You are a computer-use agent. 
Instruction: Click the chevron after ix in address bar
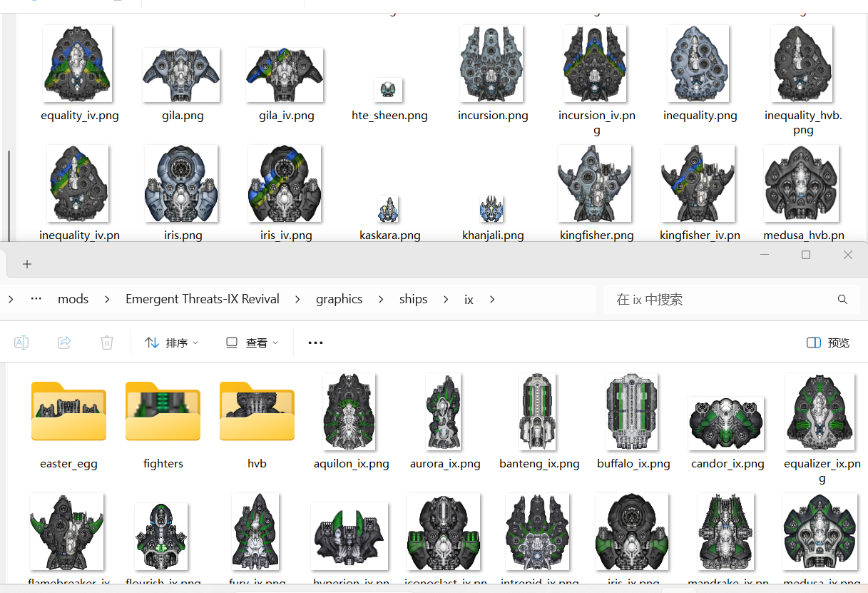pyautogui.click(x=491, y=298)
